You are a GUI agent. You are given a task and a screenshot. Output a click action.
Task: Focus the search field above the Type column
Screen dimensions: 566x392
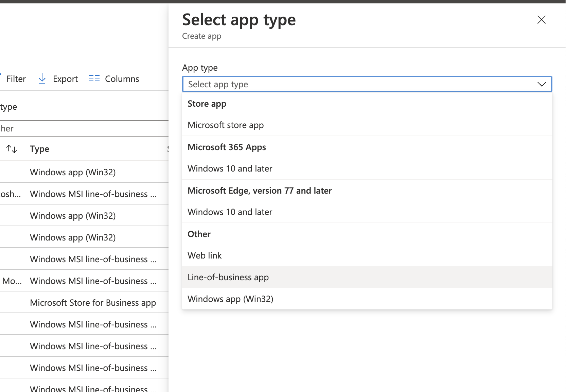(84, 128)
